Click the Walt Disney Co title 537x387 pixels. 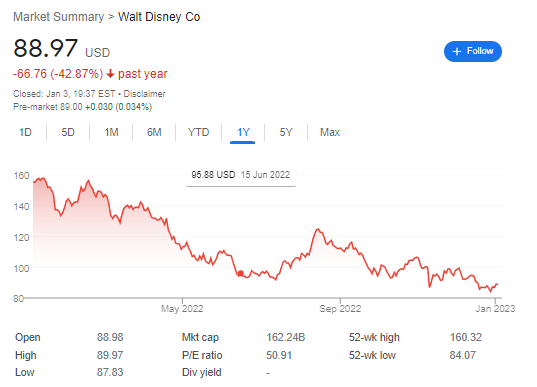pos(159,17)
